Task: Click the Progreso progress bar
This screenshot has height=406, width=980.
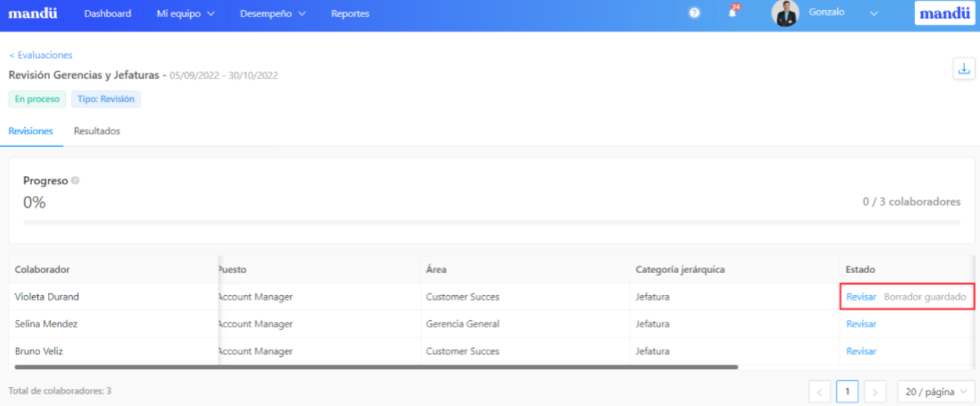Action: click(x=492, y=222)
